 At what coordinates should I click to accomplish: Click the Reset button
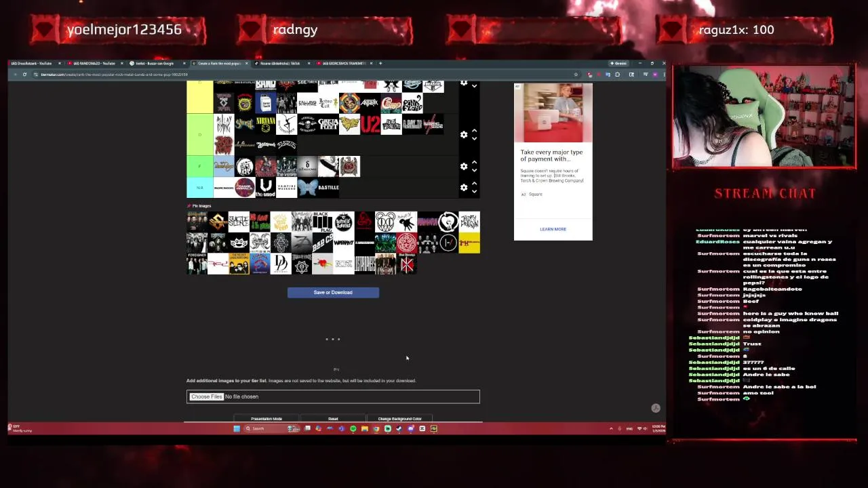coord(333,419)
